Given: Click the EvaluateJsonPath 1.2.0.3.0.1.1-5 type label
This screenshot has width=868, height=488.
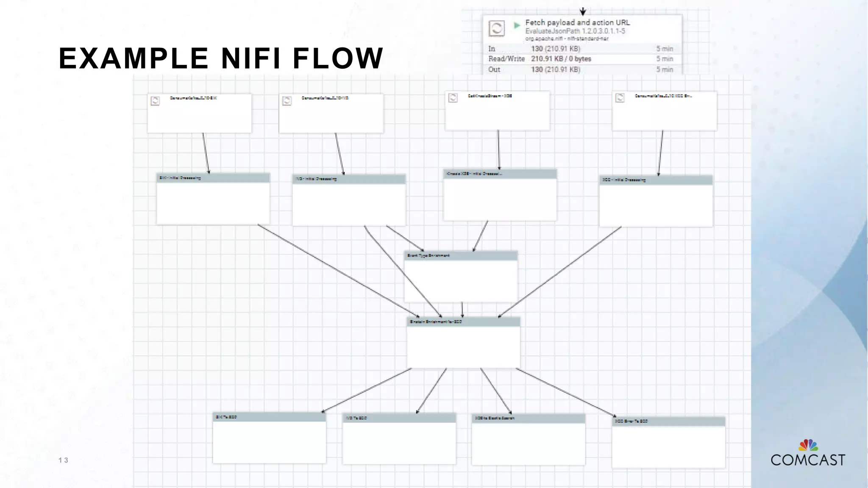Looking at the screenshot, I should point(575,31).
